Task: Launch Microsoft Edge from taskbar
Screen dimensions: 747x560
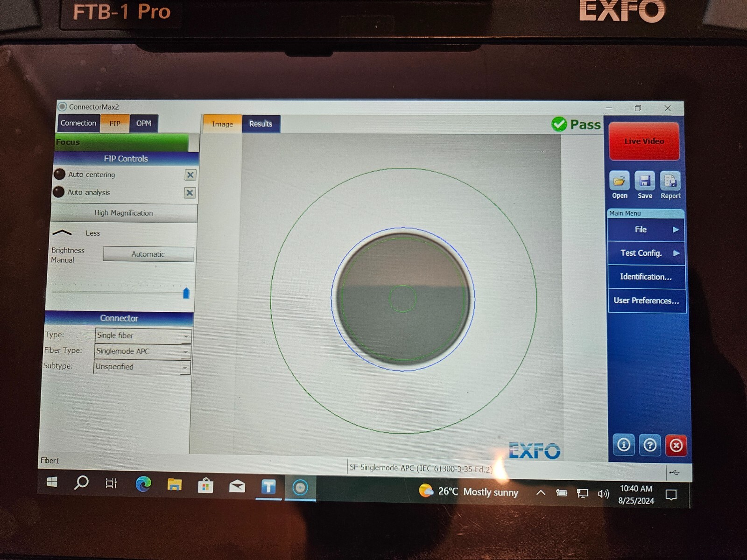Action: pyautogui.click(x=143, y=484)
